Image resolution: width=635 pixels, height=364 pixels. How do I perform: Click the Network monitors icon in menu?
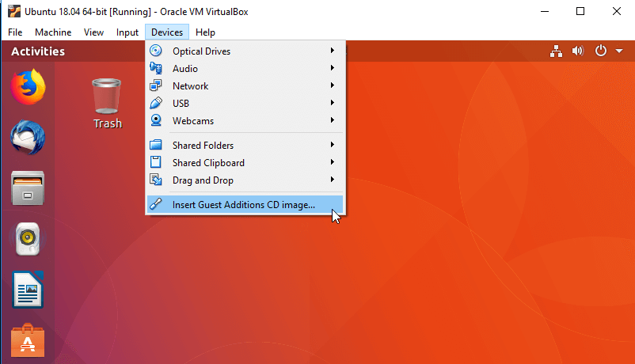(x=156, y=85)
